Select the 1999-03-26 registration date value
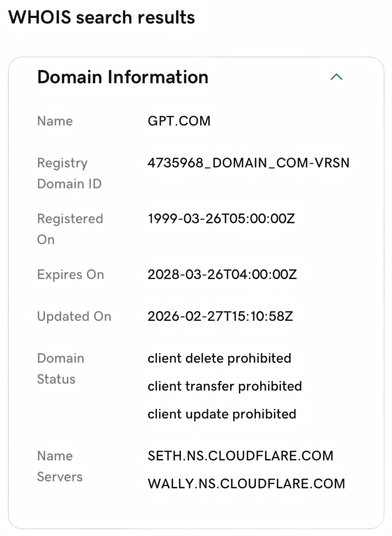This screenshot has width=392, height=536. point(221,218)
